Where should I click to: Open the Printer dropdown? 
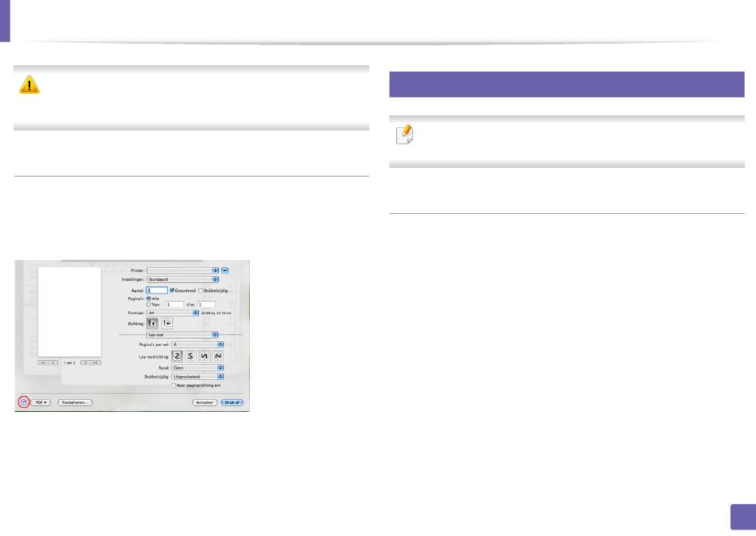pyautogui.click(x=182, y=270)
